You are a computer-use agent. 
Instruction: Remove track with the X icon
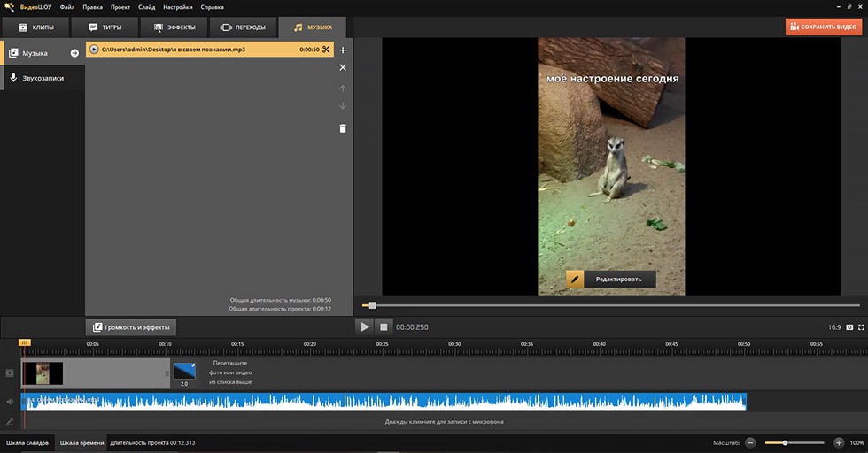pos(343,67)
